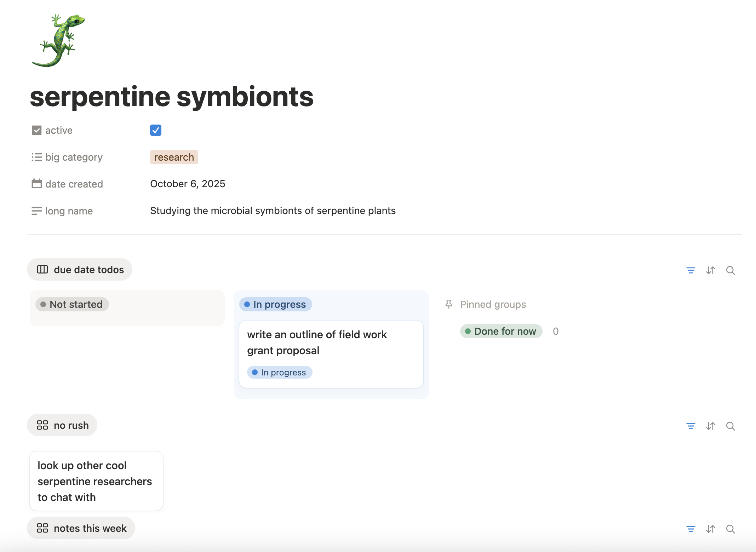Expand the Done for now pinned group
This screenshot has width=756, height=552.
click(501, 331)
